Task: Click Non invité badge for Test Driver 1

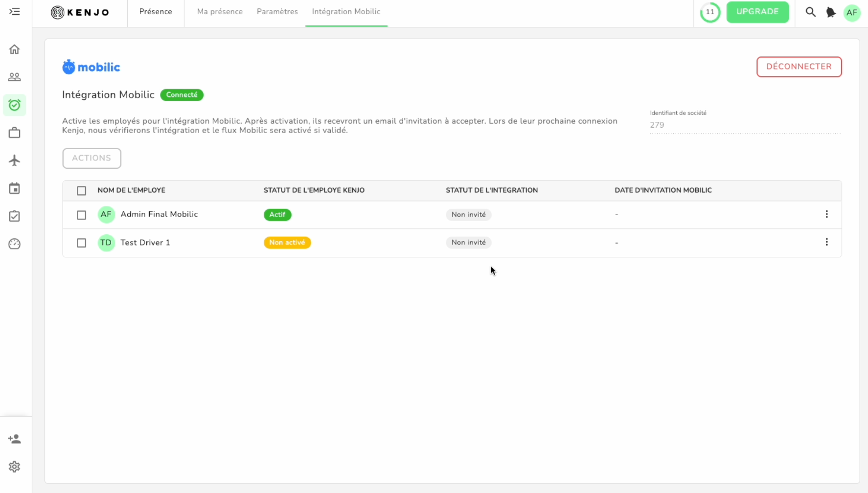Action: pos(469,243)
